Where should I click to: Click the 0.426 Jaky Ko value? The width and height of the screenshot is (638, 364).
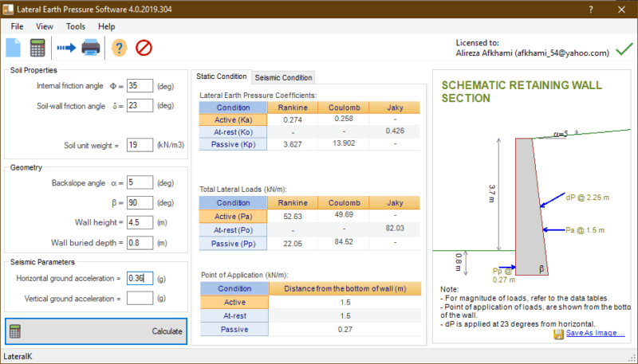click(x=395, y=131)
